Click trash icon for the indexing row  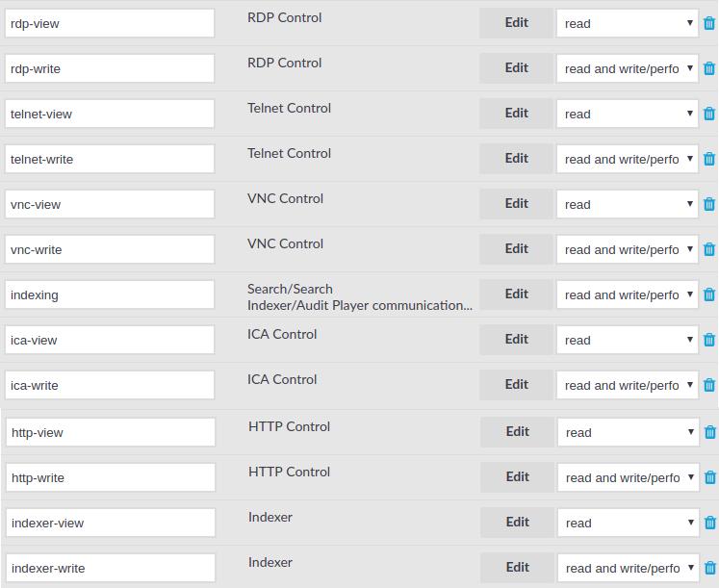709,294
